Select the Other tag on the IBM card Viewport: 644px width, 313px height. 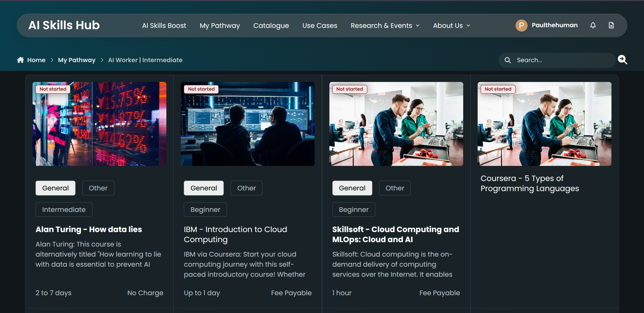tap(247, 188)
